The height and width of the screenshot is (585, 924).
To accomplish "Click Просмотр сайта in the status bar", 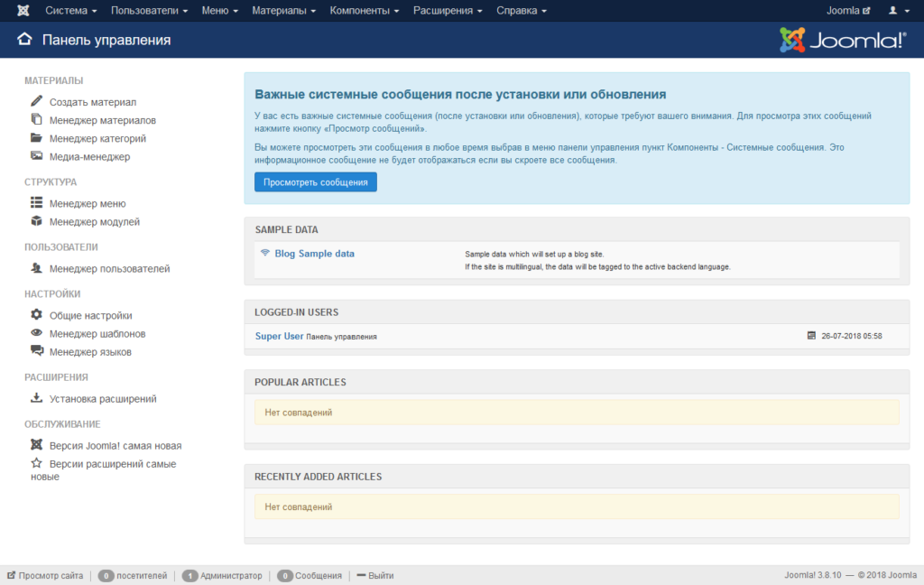I will coord(51,575).
